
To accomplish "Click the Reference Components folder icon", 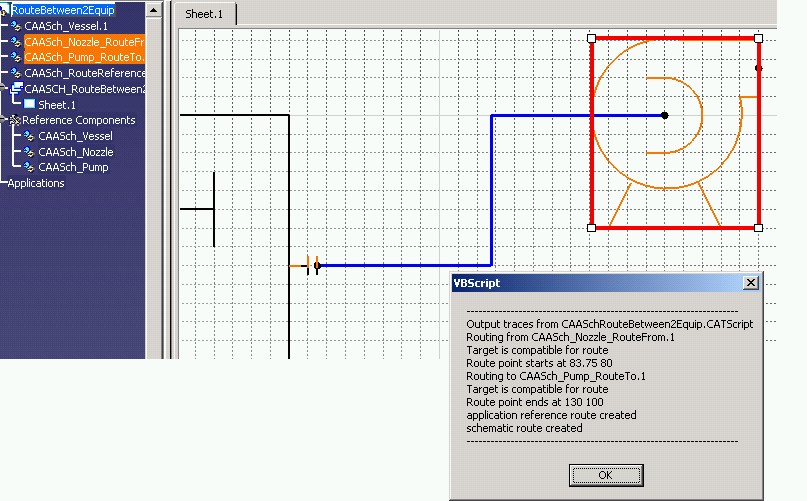I will pyautogui.click(x=14, y=120).
